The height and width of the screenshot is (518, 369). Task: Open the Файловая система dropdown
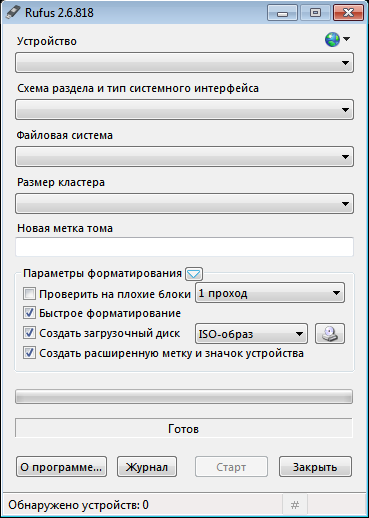(x=184, y=157)
